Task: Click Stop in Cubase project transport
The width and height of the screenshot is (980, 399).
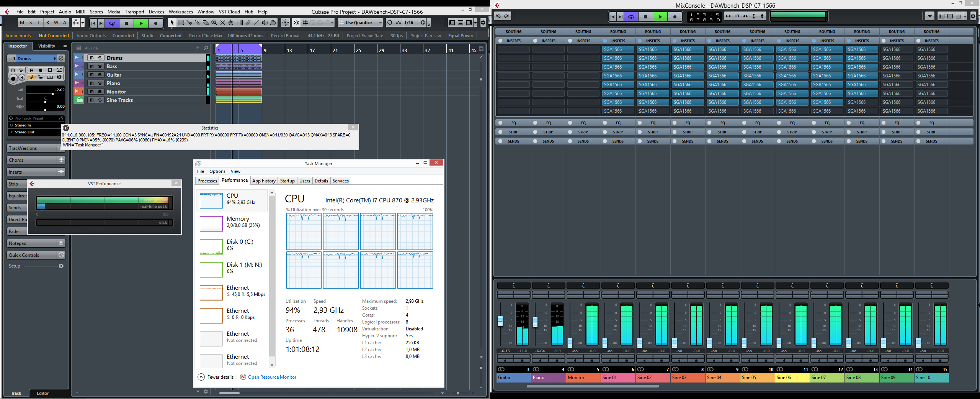Action: point(126,23)
